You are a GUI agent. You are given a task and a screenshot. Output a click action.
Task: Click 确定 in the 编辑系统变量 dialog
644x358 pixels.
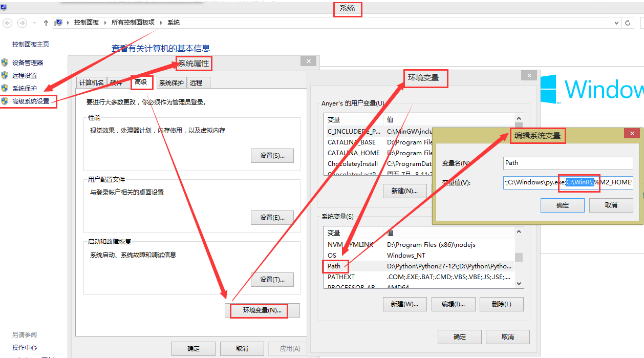click(x=563, y=205)
